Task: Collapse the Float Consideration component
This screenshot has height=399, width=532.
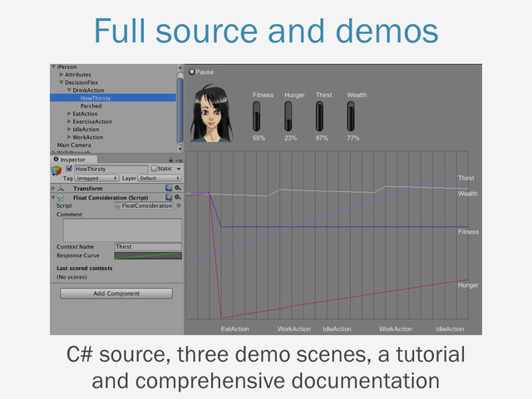Action: click(x=53, y=198)
